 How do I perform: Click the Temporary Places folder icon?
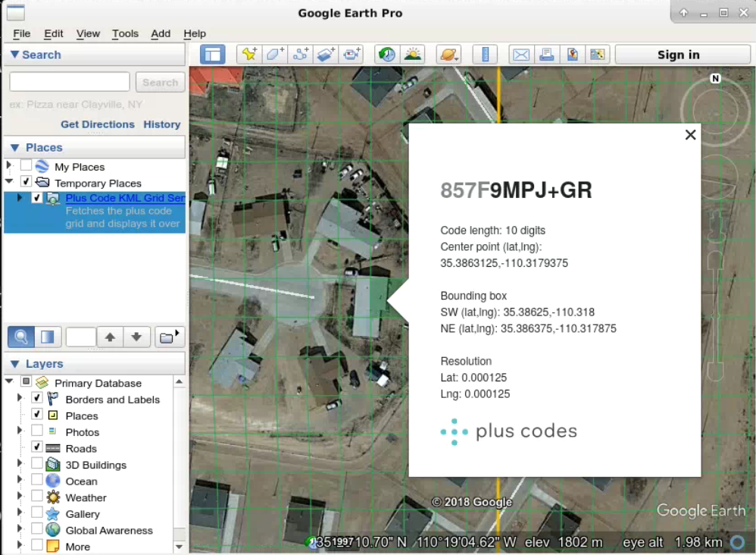pos(42,183)
